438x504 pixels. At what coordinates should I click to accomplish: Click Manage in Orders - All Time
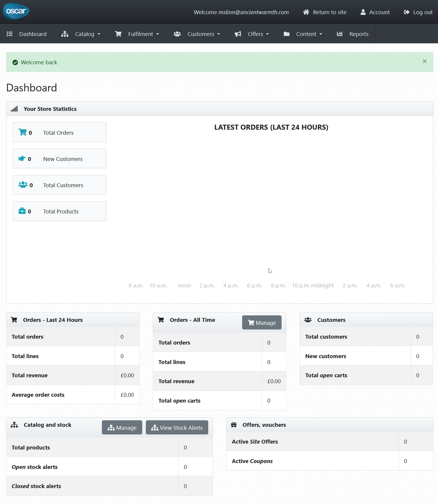[x=262, y=323]
